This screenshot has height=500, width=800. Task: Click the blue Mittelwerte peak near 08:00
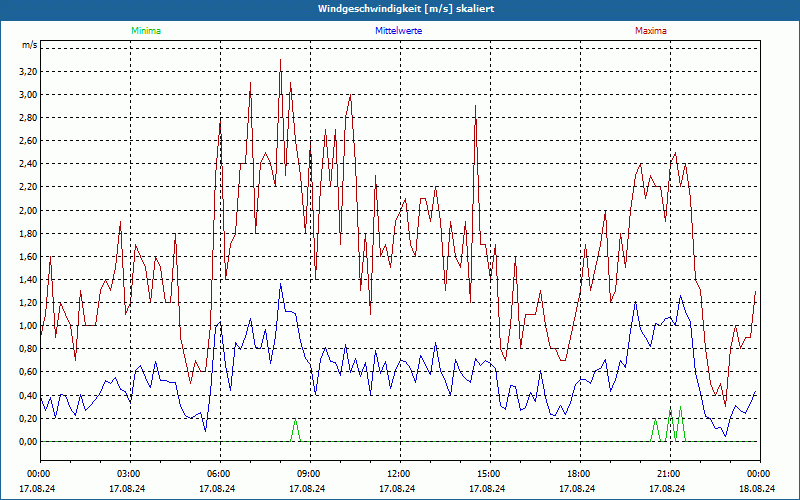281,284
